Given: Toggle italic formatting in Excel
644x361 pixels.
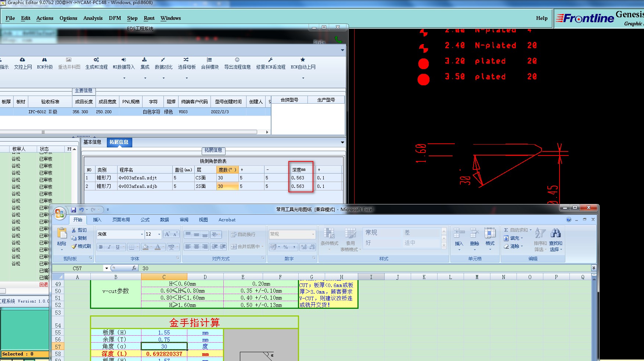Looking at the screenshot, I should [109, 247].
